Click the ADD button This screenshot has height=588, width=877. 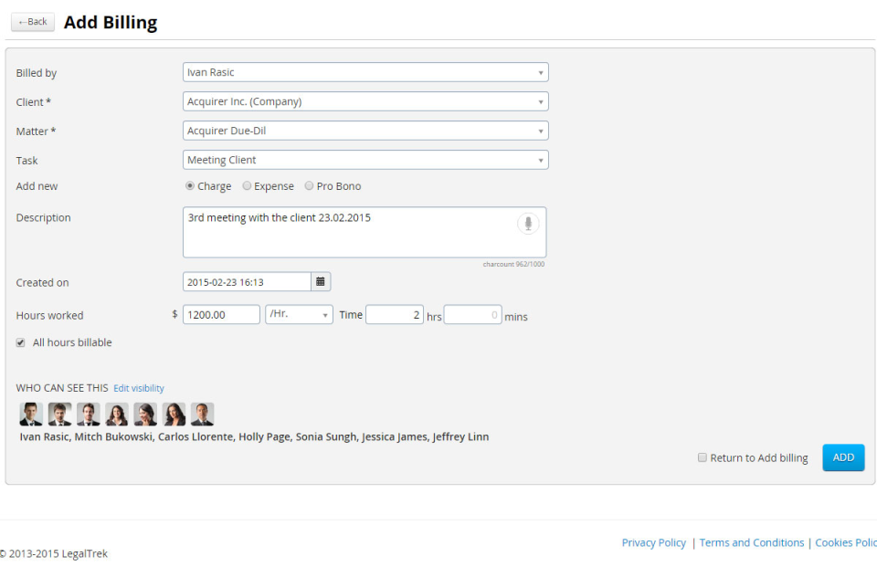[x=842, y=457]
